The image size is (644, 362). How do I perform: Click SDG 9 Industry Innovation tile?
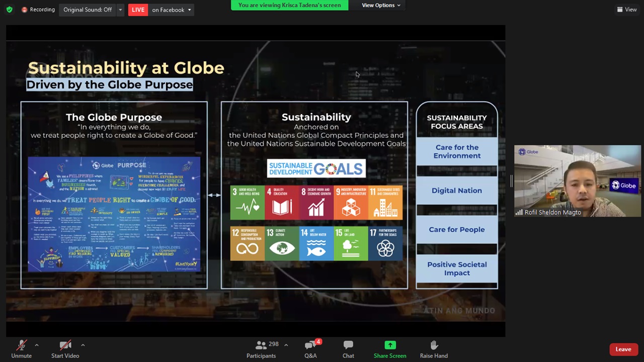click(351, 203)
